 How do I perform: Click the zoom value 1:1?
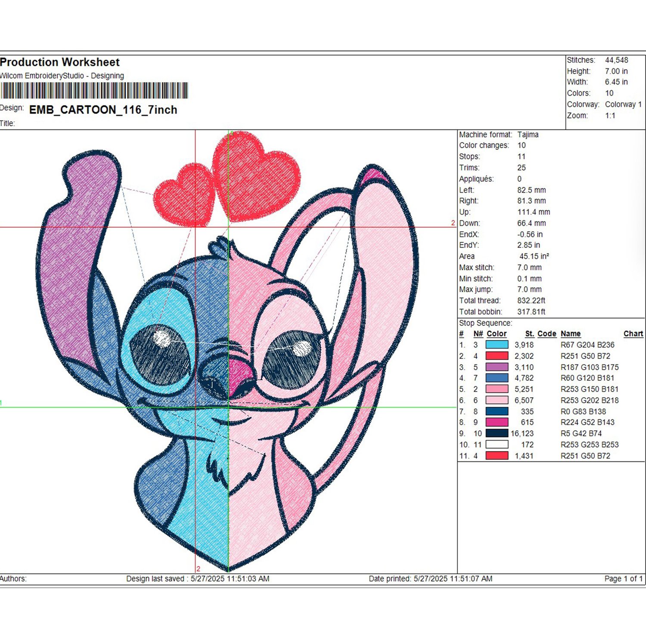pyautogui.click(x=610, y=115)
